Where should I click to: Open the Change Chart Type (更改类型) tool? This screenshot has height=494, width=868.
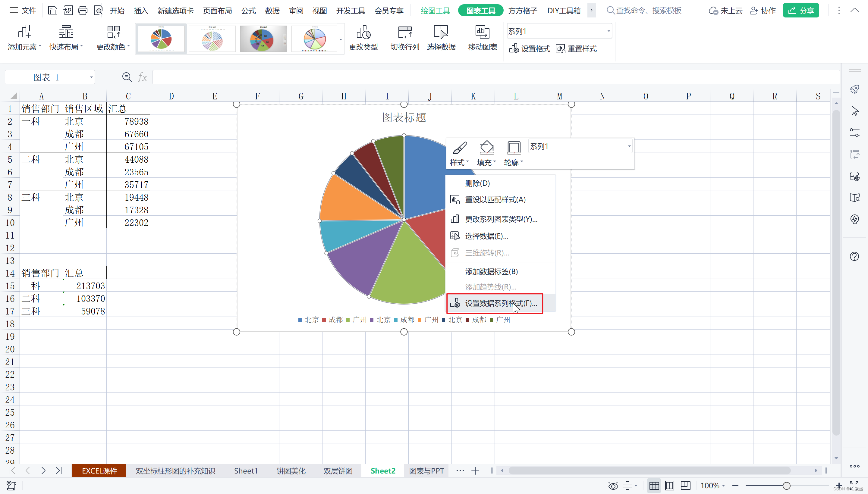tap(363, 33)
